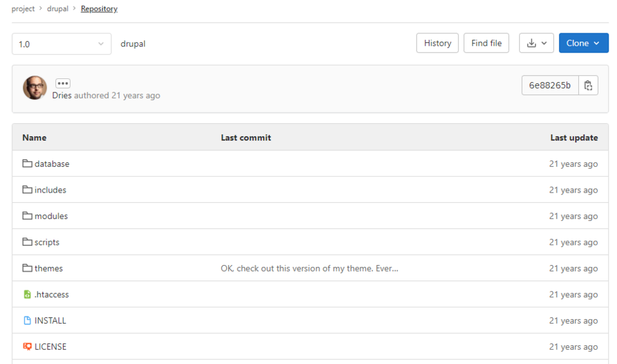Go to the project breadcrumb
Viewport: 617px width, 364px height.
[x=23, y=8]
